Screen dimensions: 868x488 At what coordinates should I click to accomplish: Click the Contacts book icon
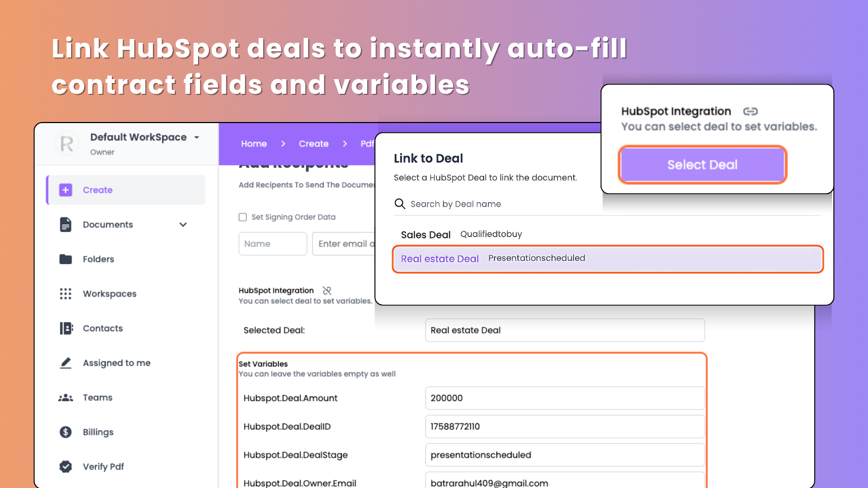66,328
